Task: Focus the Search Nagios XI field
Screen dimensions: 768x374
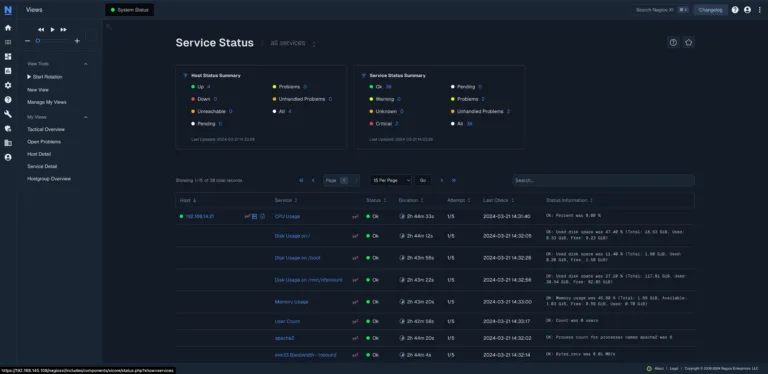Action: (661, 10)
